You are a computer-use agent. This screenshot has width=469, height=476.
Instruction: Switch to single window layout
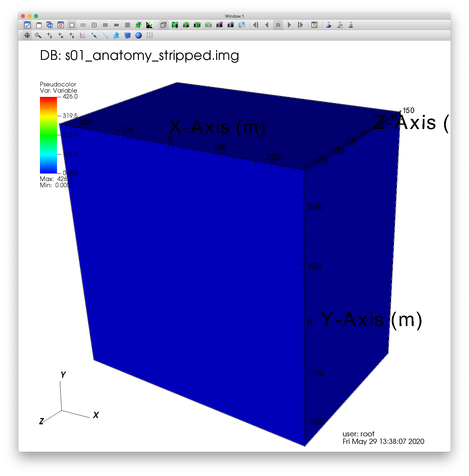(x=72, y=25)
